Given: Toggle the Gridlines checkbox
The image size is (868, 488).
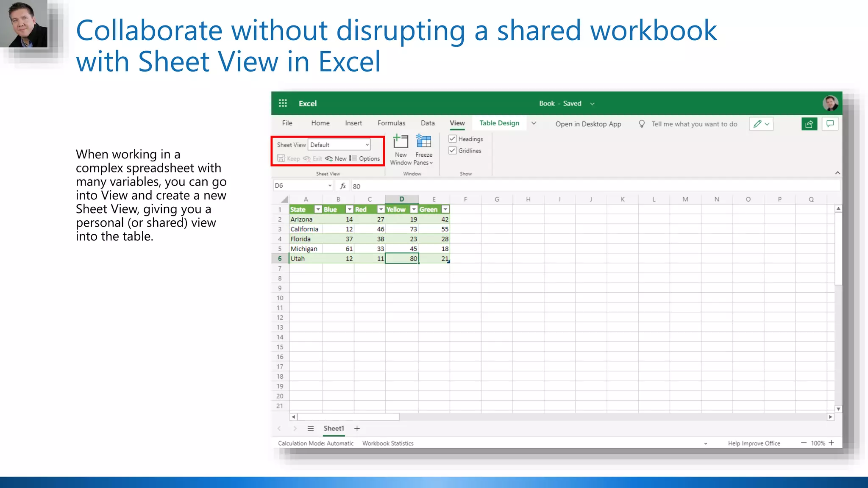Looking at the screenshot, I should (452, 150).
